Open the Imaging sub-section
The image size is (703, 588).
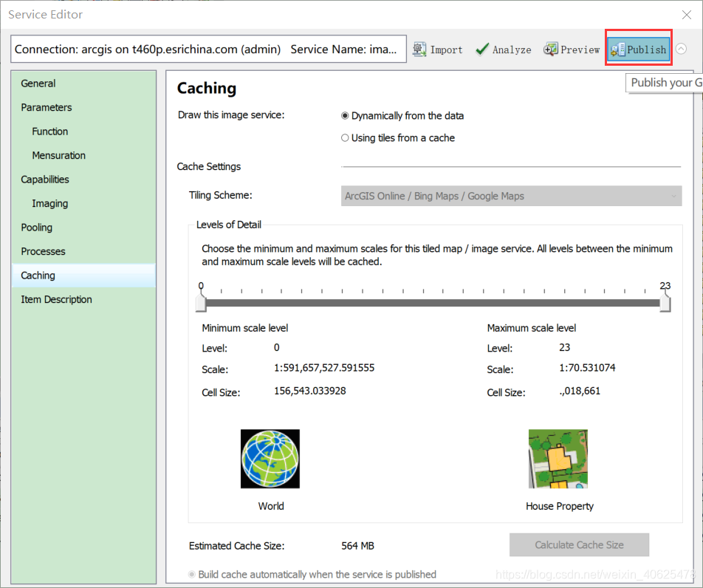coord(83,203)
